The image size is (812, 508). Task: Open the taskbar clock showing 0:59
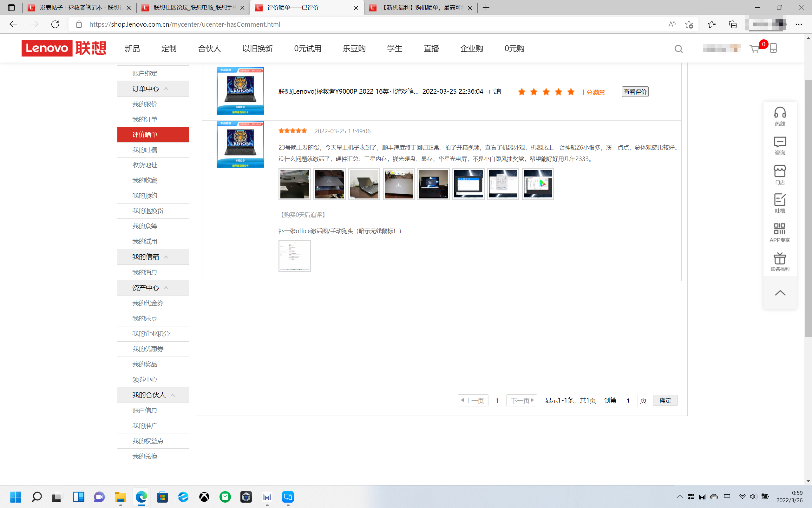[x=789, y=497]
